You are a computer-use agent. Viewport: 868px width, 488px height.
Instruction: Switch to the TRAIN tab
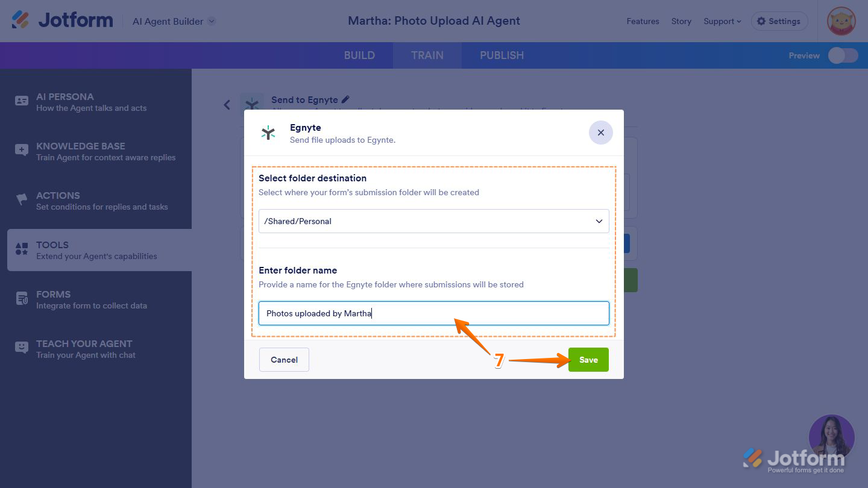click(x=427, y=55)
